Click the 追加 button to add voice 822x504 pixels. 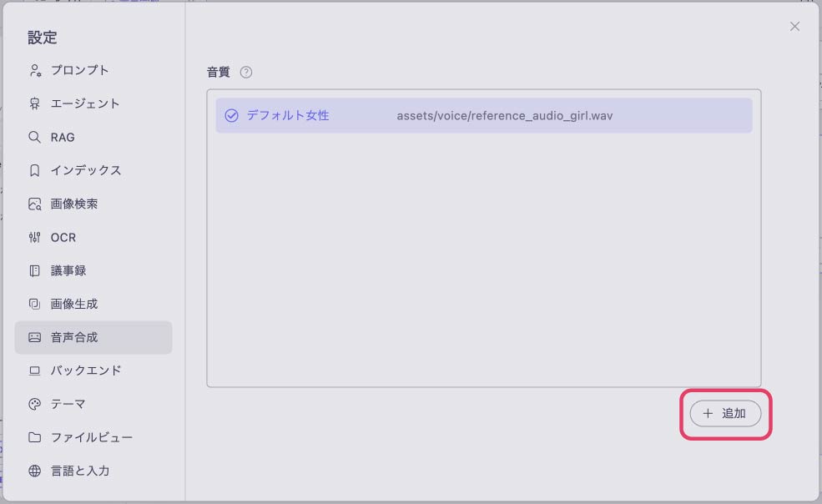(x=725, y=413)
